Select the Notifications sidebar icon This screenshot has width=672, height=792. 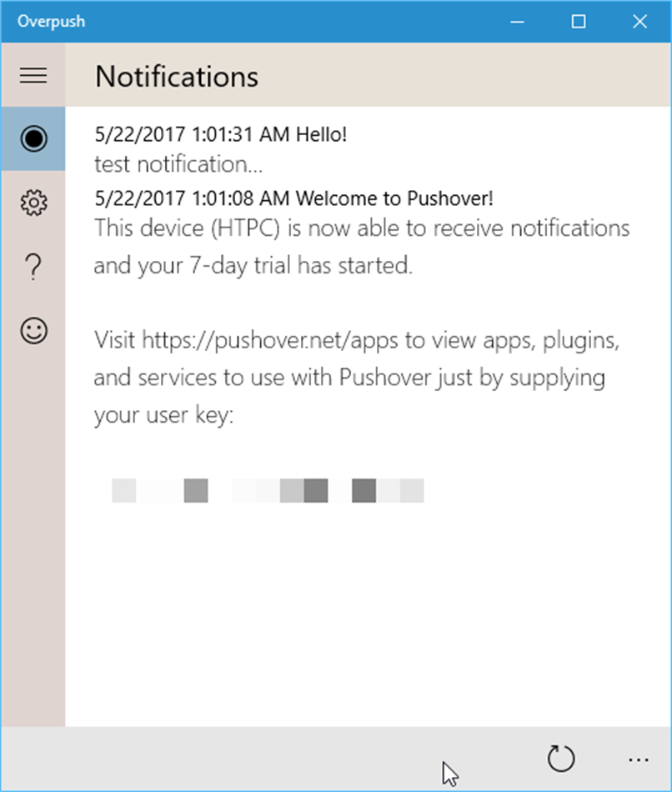coord(33,138)
